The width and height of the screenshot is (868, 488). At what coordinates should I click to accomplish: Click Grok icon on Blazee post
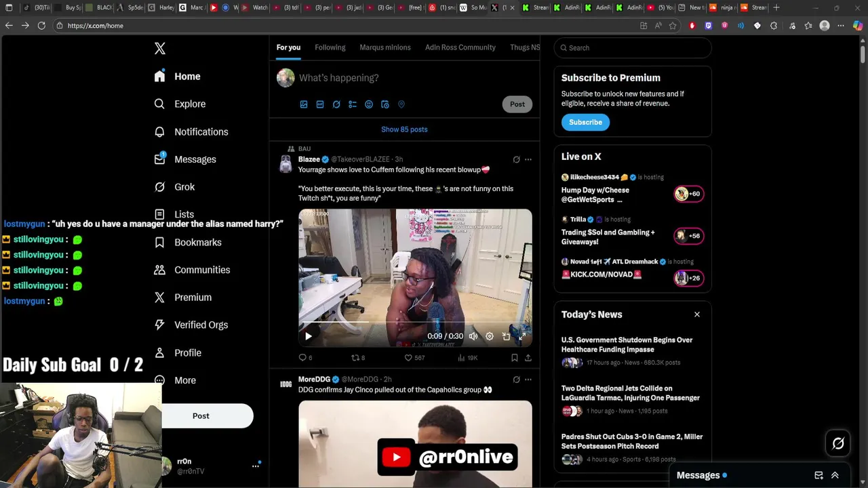click(516, 160)
